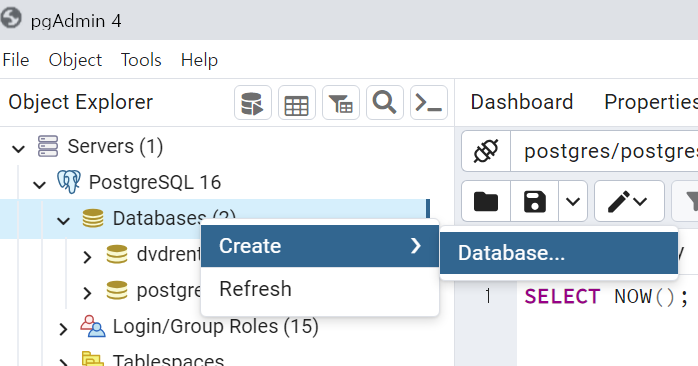Select the Tablespaces tree label

pyautogui.click(x=168, y=359)
